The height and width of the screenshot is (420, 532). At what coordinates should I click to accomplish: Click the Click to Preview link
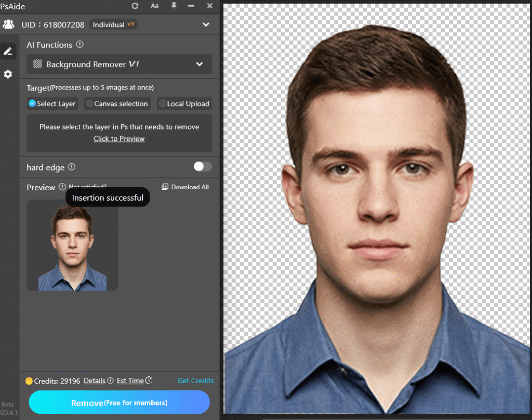[x=119, y=138]
